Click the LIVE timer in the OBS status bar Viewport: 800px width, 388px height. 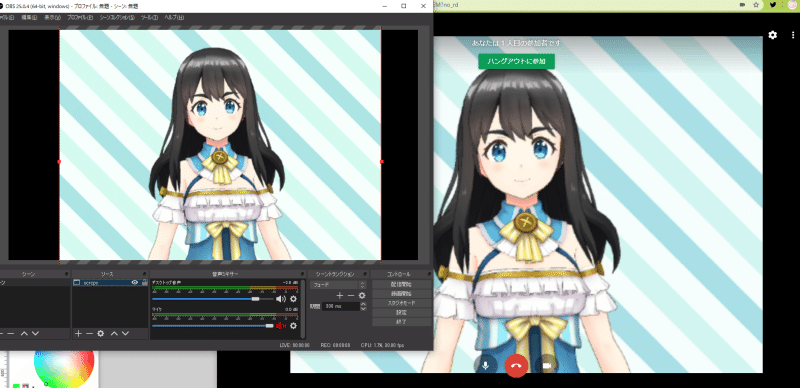(295, 346)
